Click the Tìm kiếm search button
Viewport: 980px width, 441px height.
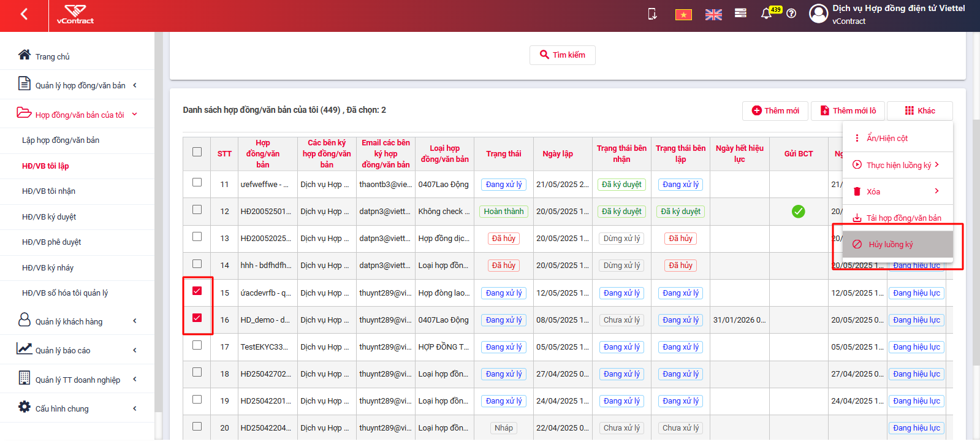pyautogui.click(x=563, y=55)
